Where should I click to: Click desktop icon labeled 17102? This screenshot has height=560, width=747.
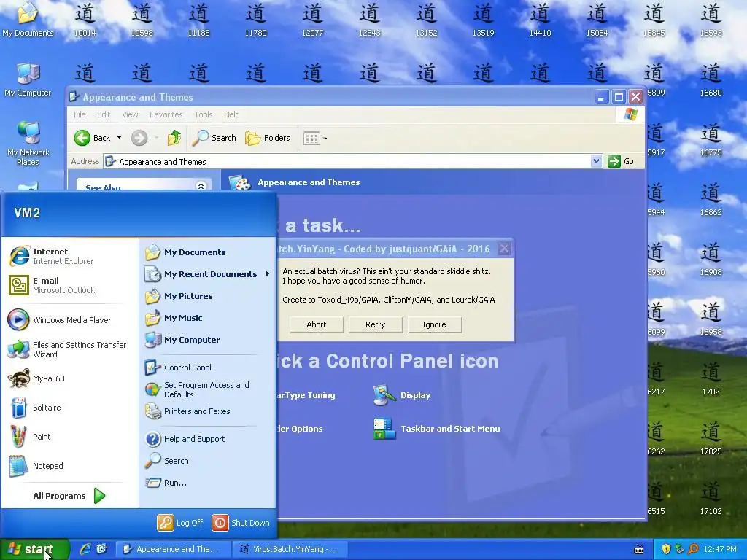click(711, 499)
